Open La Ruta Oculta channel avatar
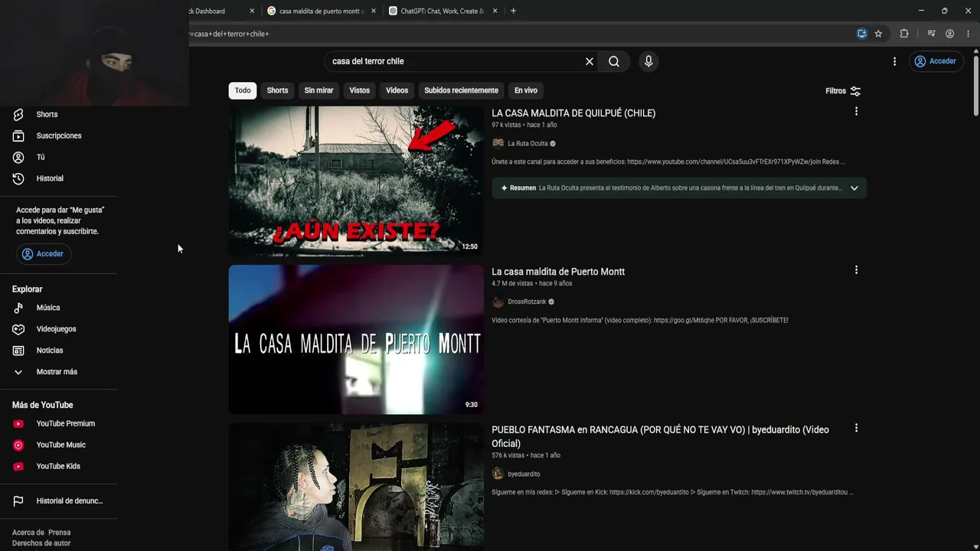Viewport: 980px width, 551px height. 498,143
